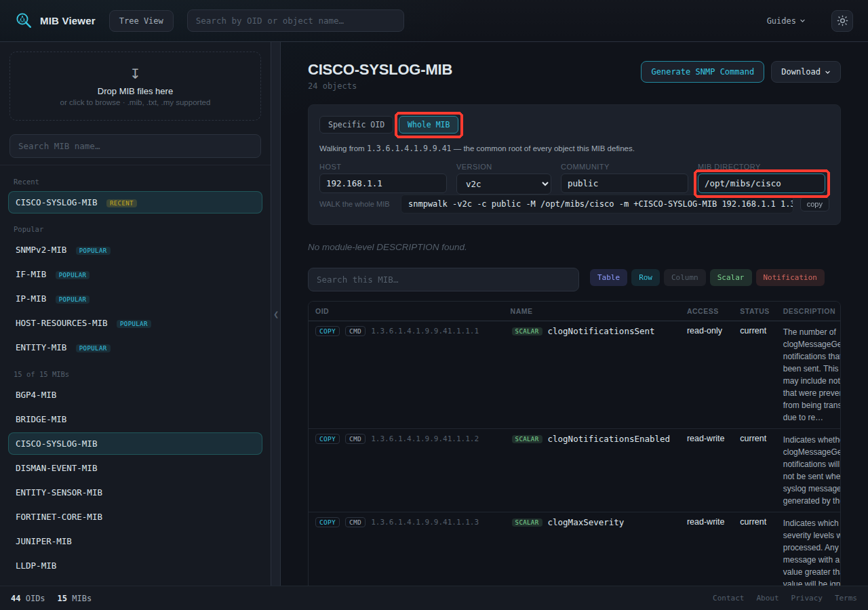Select DISMAN-EVENT-MIB in the list
This screenshot has height=610, width=868.
[135, 468]
